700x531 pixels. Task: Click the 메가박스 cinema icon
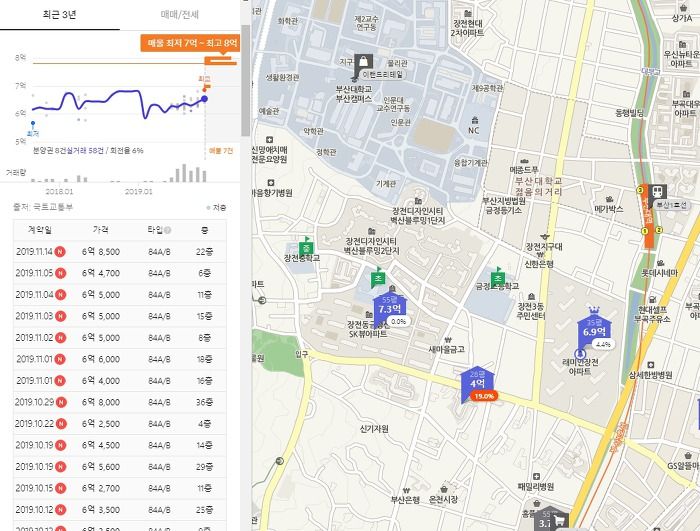pyautogui.click(x=610, y=199)
